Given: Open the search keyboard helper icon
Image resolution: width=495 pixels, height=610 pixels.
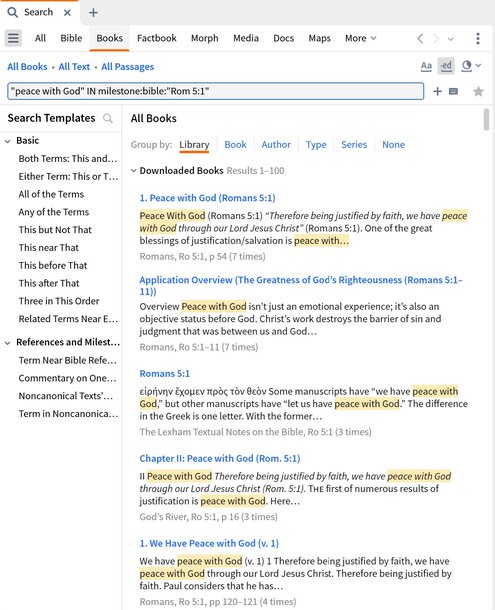Looking at the screenshot, I should click(453, 91).
